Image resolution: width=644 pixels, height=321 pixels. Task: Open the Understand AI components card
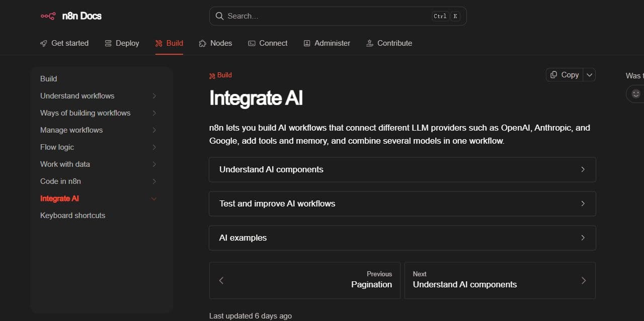click(403, 169)
